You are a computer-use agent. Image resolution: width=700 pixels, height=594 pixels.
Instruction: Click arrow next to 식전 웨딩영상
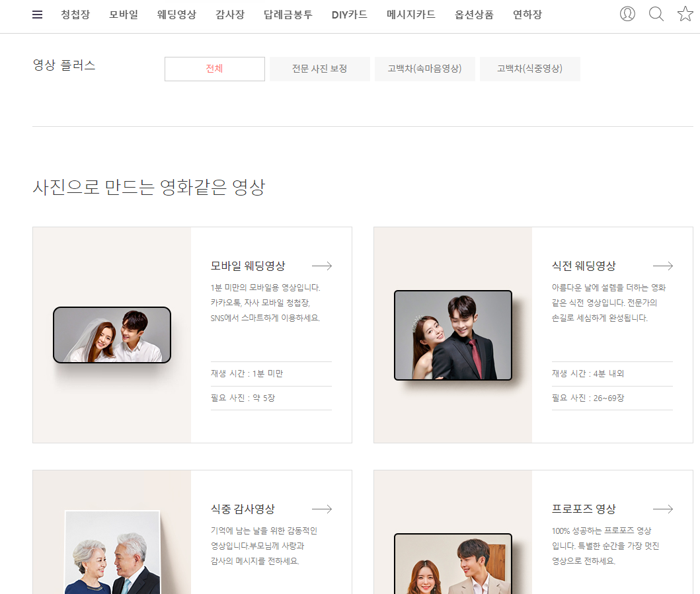(663, 266)
